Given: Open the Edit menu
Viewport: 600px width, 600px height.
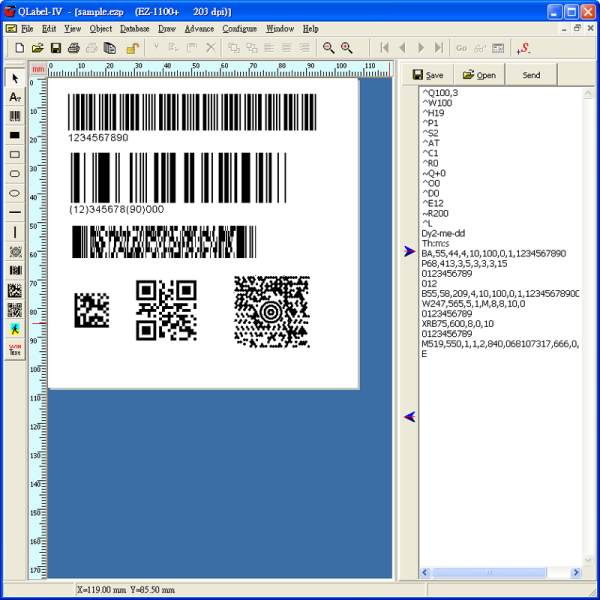Looking at the screenshot, I should point(49,29).
